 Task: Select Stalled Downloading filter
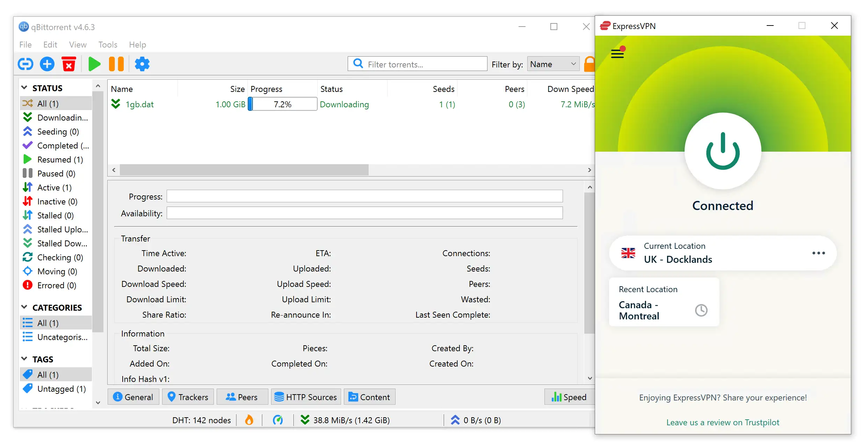[56, 243]
